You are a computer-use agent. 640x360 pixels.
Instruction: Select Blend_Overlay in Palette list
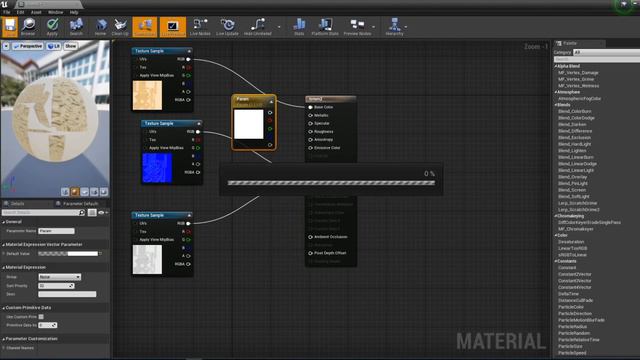tap(572, 177)
